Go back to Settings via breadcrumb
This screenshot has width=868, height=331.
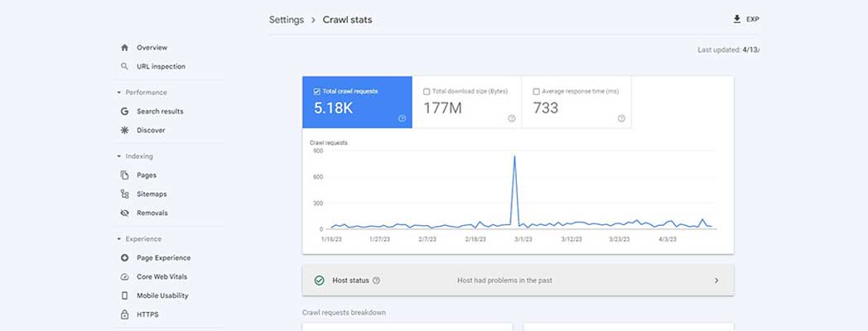tap(286, 20)
